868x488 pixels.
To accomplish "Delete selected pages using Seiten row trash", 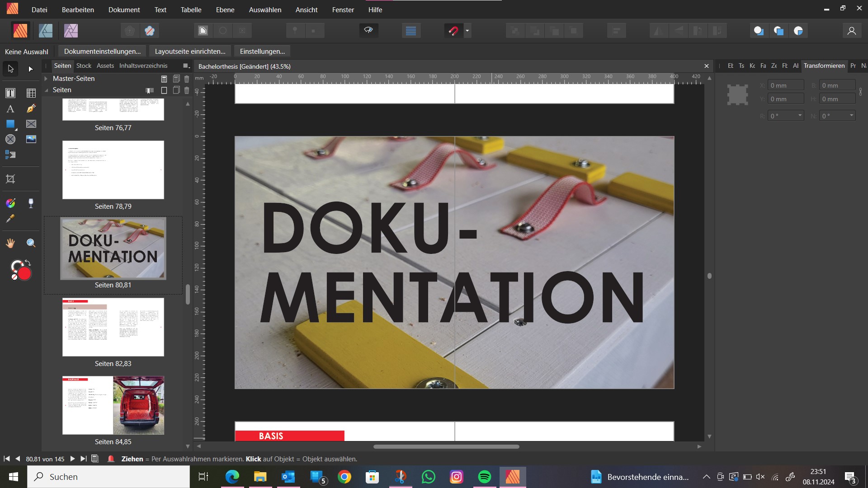I will click(187, 90).
